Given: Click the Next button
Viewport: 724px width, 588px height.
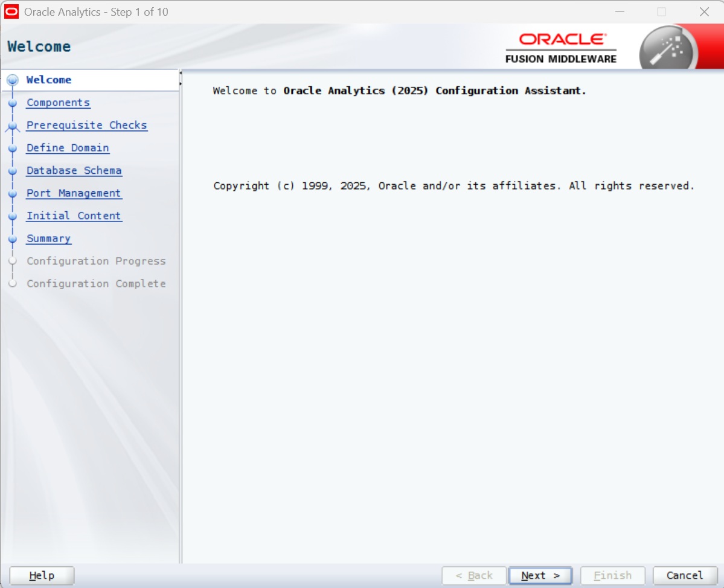Looking at the screenshot, I should click(540, 575).
